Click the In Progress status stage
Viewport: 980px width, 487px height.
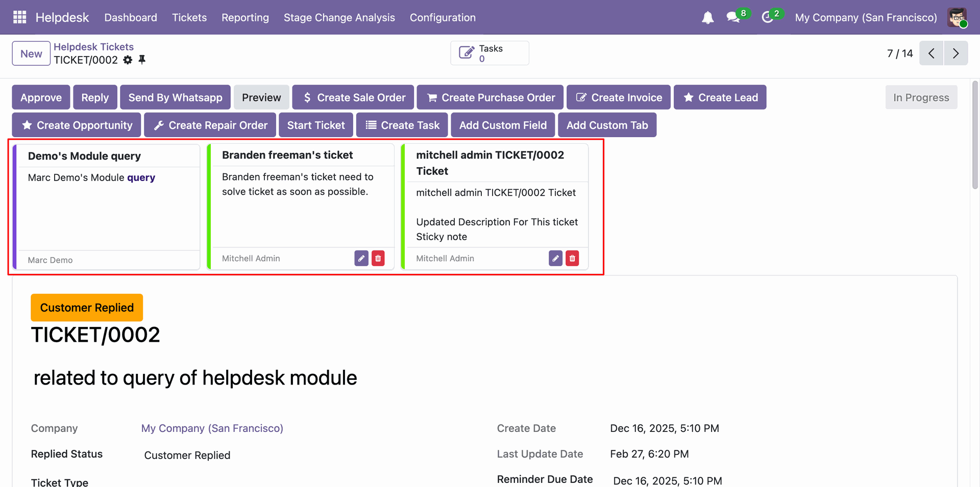point(921,97)
